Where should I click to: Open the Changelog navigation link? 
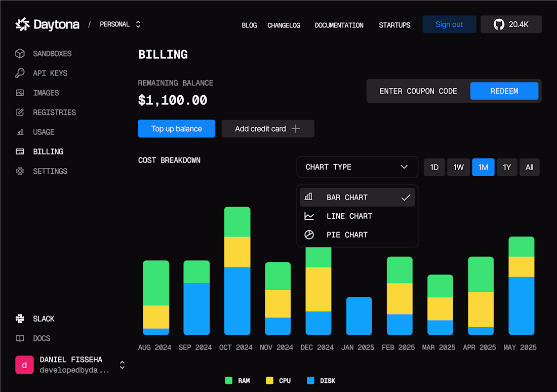click(284, 25)
